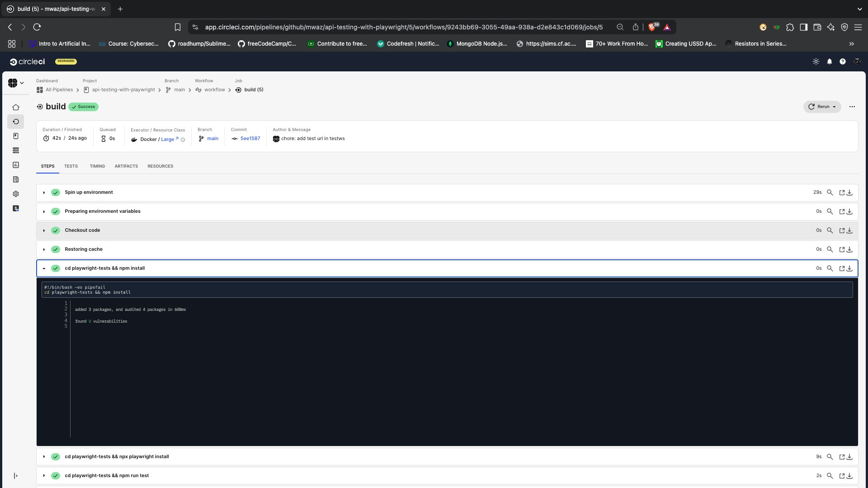
Task: Go to Home via the sidebar house icon
Action: [x=16, y=107]
